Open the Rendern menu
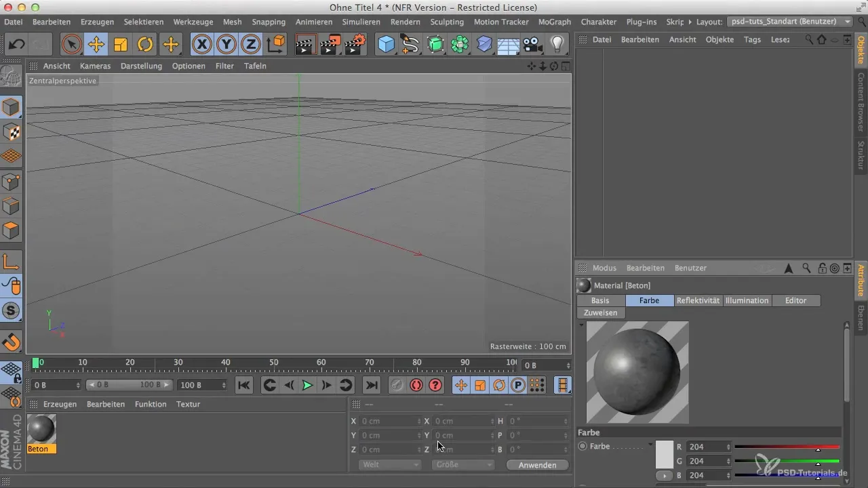Viewport: 868px width, 488px height. pyautogui.click(x=406, y=22)
